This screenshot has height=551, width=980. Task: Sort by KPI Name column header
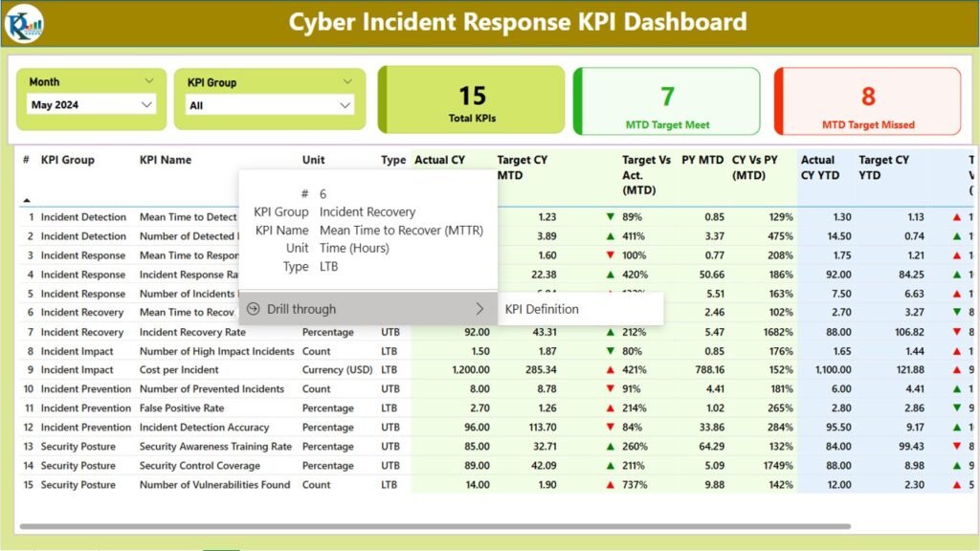coord(165,160)
